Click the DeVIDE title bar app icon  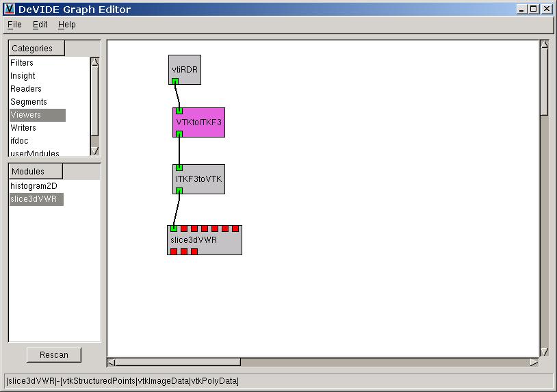click(10, 9)
